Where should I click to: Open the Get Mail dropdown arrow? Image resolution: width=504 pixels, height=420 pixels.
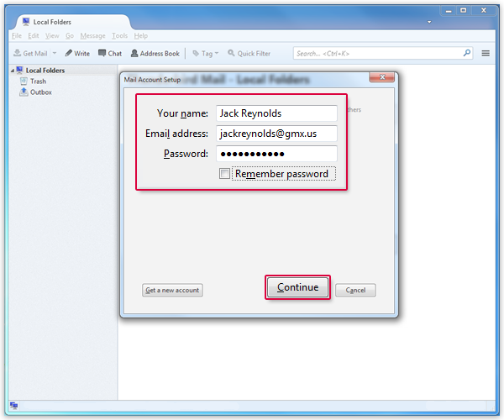[55, 53]
